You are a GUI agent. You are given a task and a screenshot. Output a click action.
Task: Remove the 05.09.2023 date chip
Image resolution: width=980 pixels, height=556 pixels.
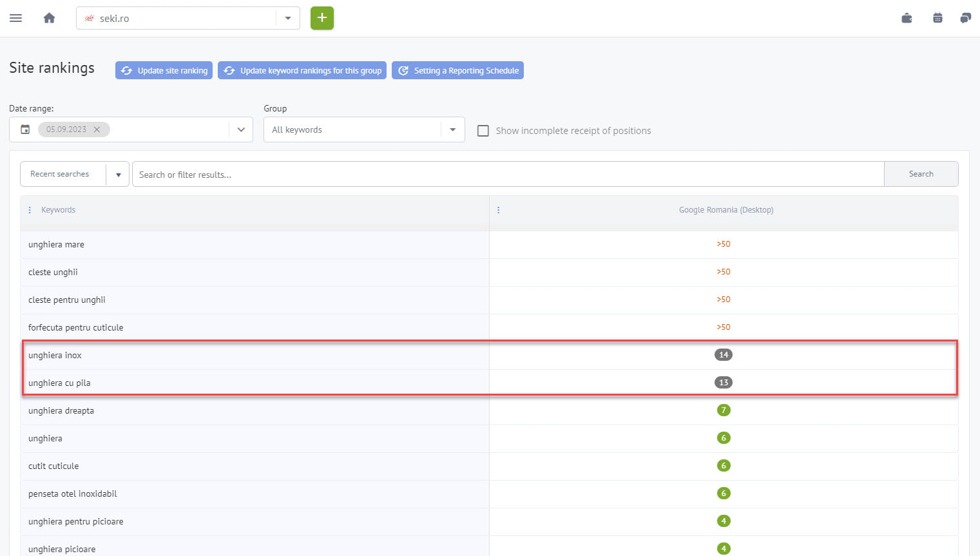(x=97, y=129)
